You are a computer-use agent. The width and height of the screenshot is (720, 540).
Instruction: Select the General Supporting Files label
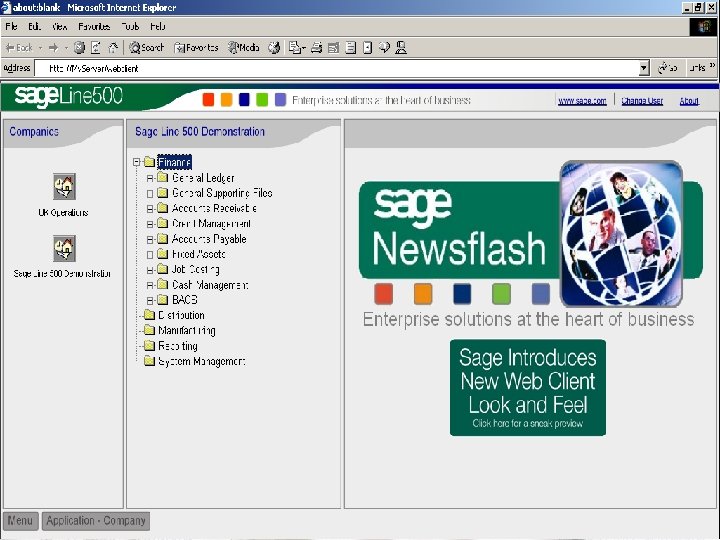click(x=222, y=193)
